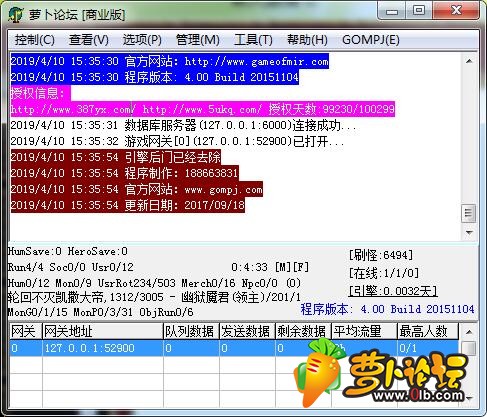The width and height of the screenshot is (487, 417).
Task: Open the 帮助(H) menu
Action: [x=307, y=40]
